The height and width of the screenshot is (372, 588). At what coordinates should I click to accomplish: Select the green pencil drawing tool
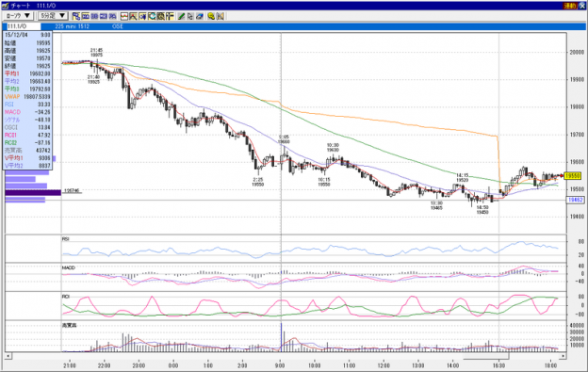[x=182, y=16]
